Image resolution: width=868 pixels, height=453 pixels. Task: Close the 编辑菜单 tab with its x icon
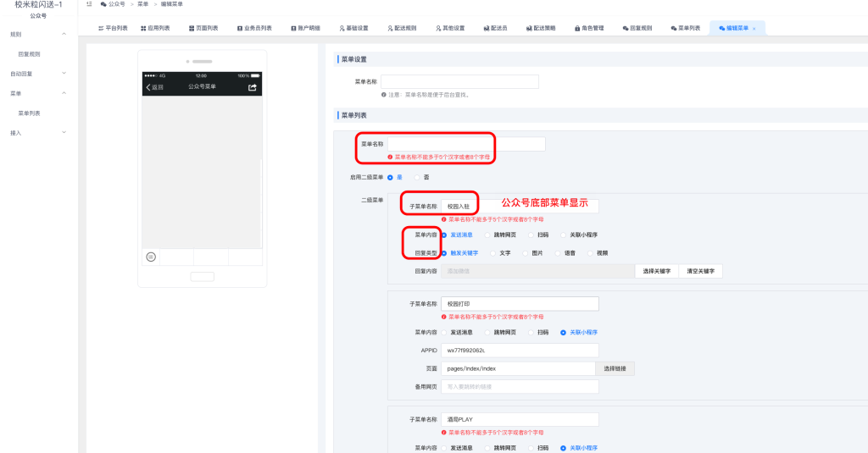[x=754, y=28]
